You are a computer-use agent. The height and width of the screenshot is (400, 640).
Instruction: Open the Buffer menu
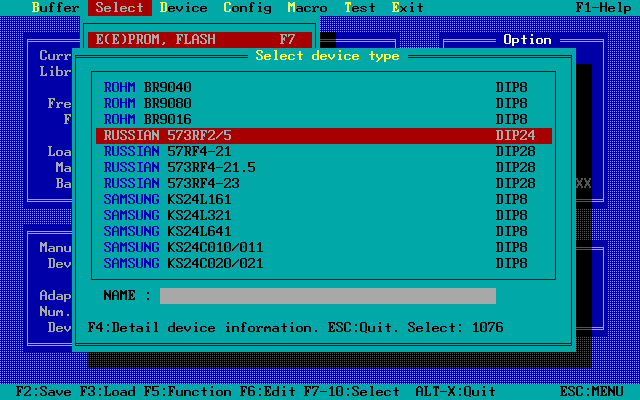coord(56,8)
